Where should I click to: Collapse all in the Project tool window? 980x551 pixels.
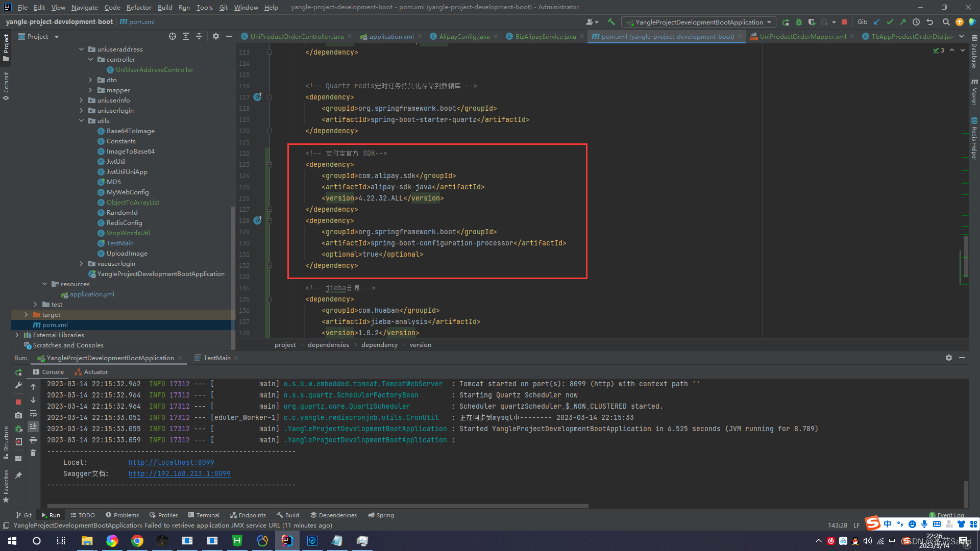199,36
